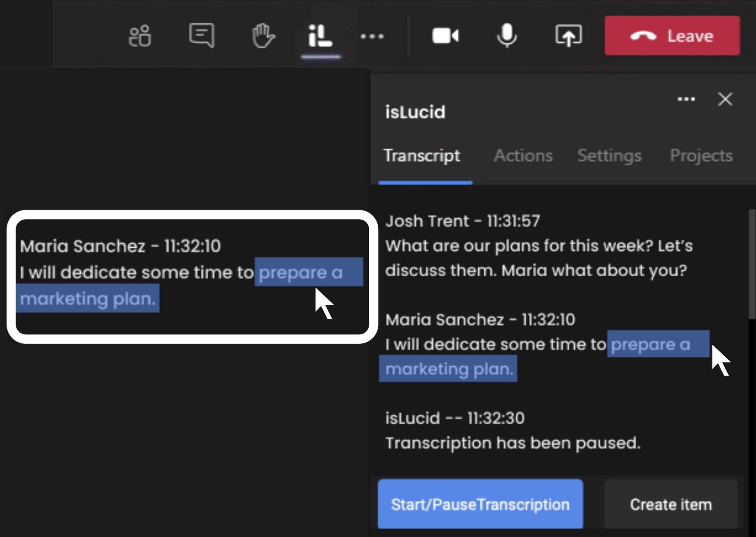Image resolution: width=756 pixels, height=537 pixels.
Task: Click the transcript panel scrollbar
Action: click(752, 264)
